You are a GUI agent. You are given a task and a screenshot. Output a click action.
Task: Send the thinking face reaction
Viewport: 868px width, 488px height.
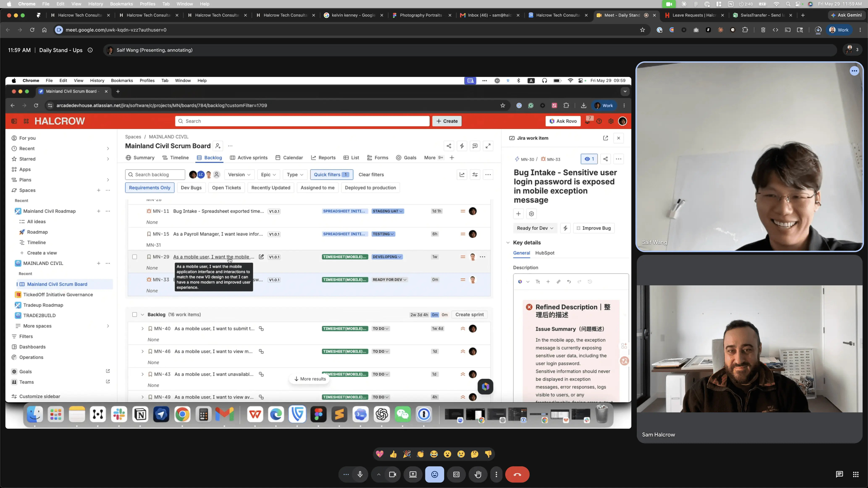click(x=474, y=454)
